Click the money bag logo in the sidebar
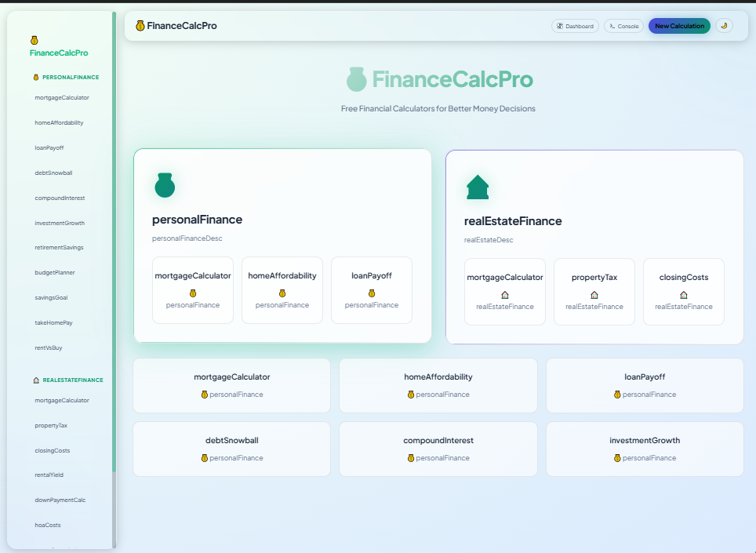The width and height of the screenshot is (756, 553). [x=35, y=41]
